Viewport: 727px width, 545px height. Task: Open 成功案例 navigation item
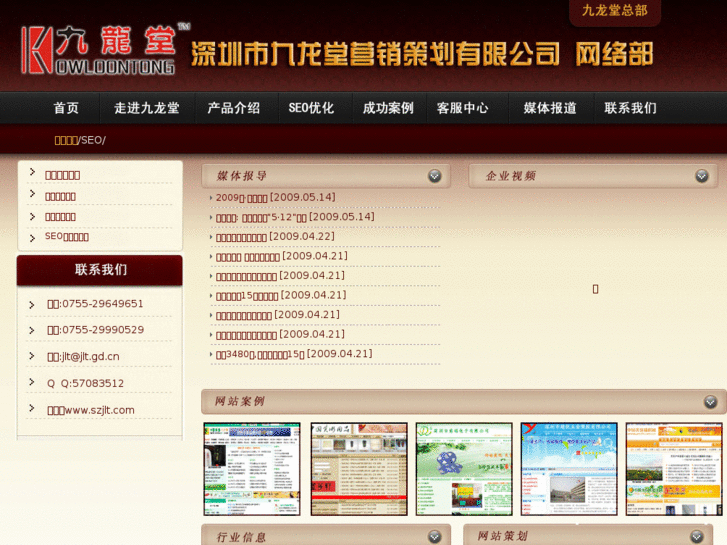[388, 108]
